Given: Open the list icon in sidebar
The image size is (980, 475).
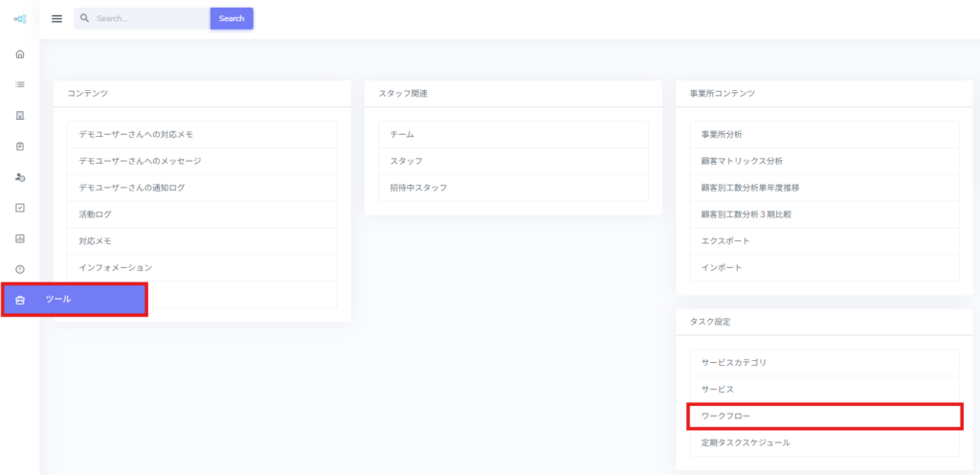Looking at the screenshot, I should point(20,84).
